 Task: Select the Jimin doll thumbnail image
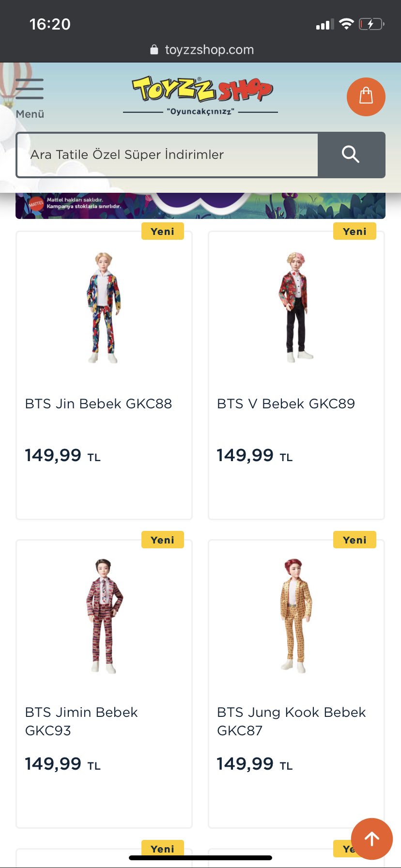click(104, 616)
